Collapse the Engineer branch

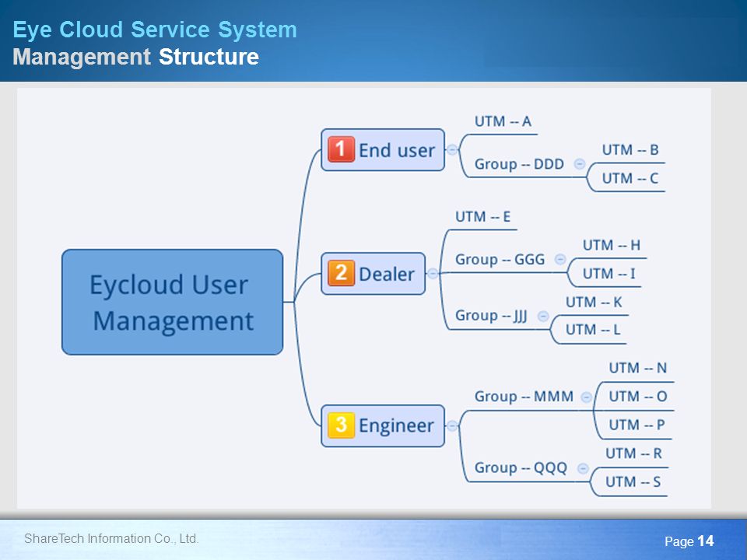coord(452,425)
